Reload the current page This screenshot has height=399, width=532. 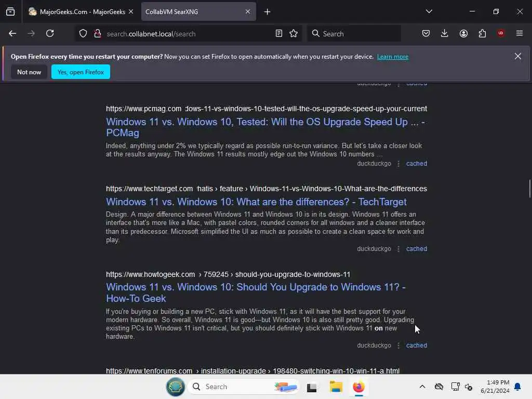[x=50, y=33]
